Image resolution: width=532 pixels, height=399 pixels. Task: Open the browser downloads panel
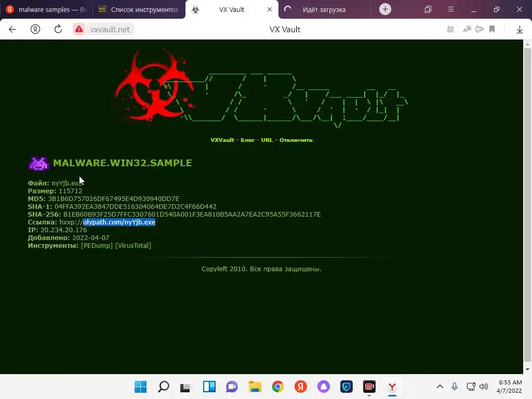tap(520, 30)
